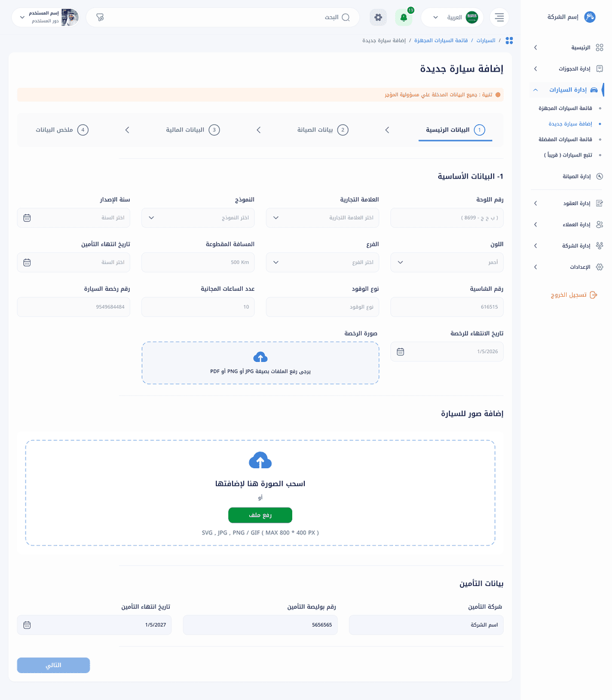The width and height of the screenshot is (612, 700).
Task: Open قائمة السيارات المفضلة in sidebar
Action: pyautogui.click(x=565, y=140)
